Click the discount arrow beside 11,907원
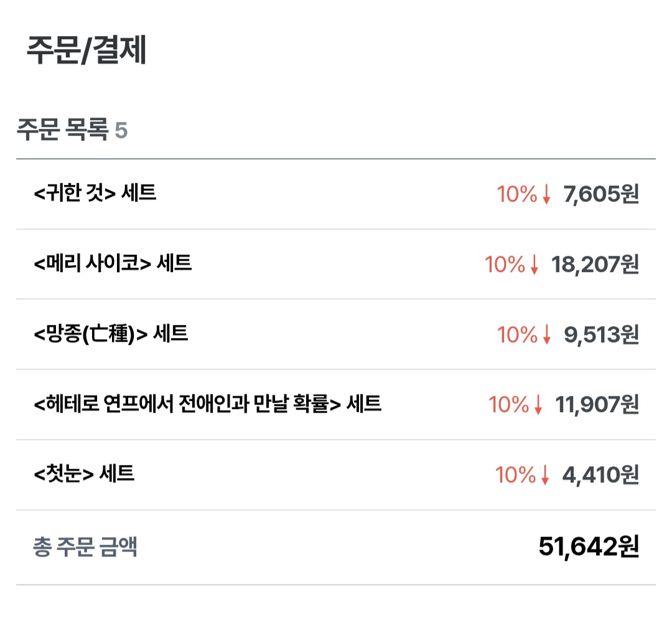The width and height of the screenshot is (672, 620). [538, 406]
